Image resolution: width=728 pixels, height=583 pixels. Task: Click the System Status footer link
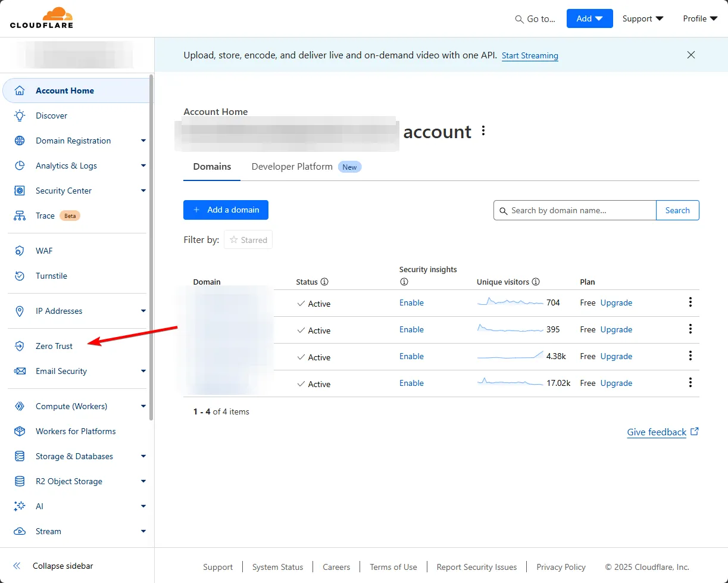277,567
